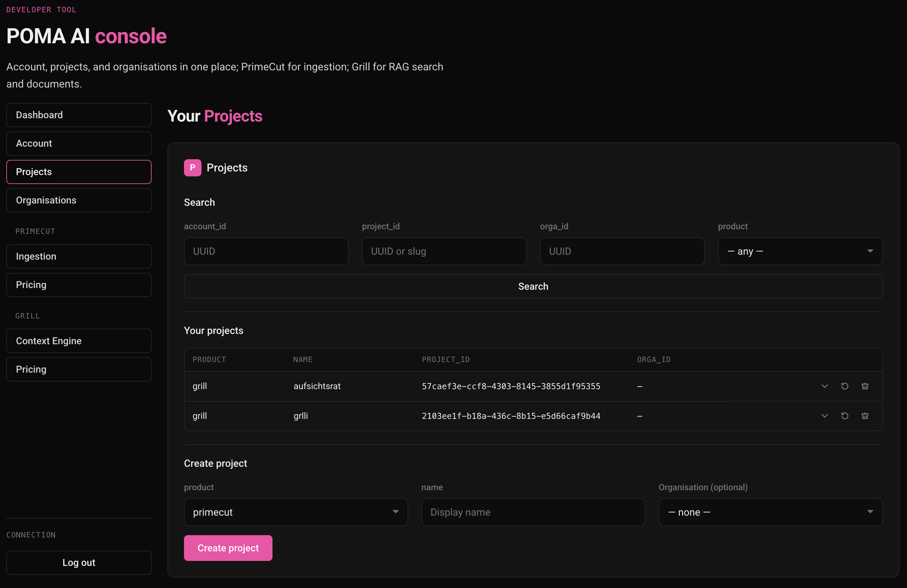This screenshot has height=588, width=907.
Task: Click project ID 57caef3e-ccf8-4303-8145-3855d1f95355
Action: (x=511, y=386)
